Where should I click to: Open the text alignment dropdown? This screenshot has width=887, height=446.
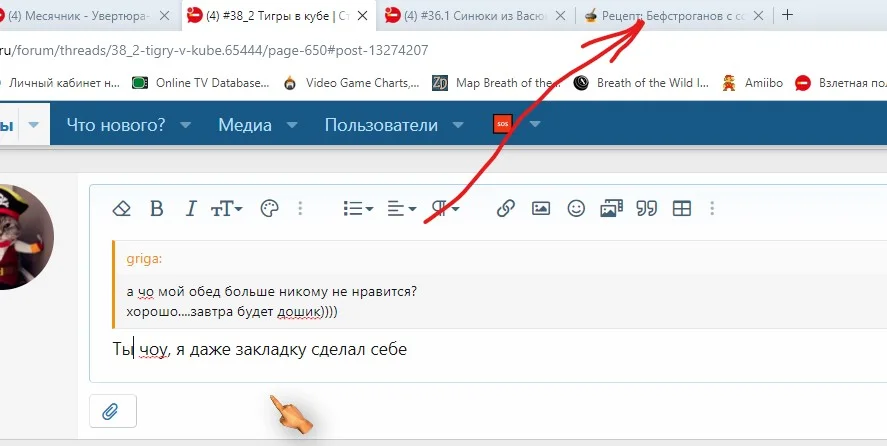coord(402,209)
